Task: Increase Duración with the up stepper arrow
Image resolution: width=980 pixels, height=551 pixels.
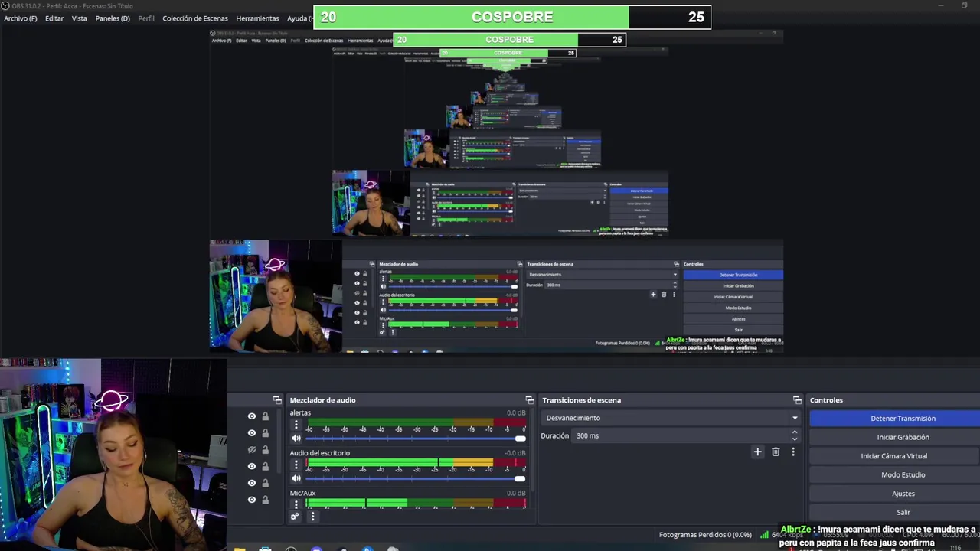Action: (x=795, y=432)
